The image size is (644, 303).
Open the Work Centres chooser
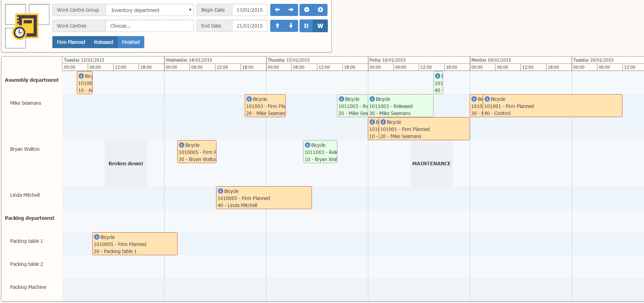point(150,26)
